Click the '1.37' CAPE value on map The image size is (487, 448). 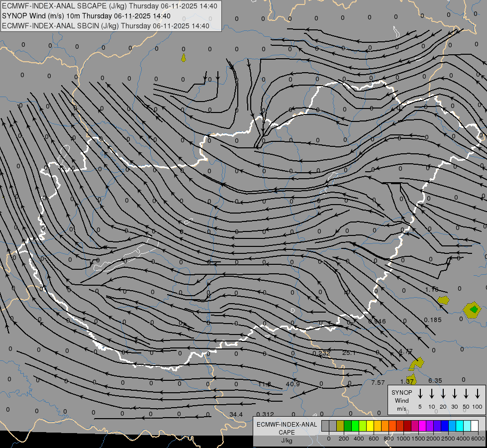(x=407, y=382)
